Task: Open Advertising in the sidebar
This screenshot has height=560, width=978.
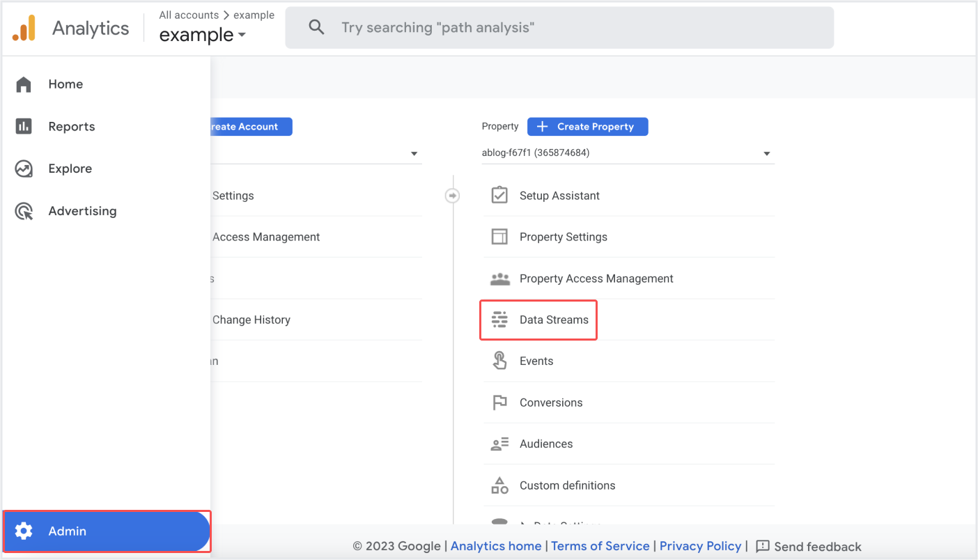Action: coord(106,211)
